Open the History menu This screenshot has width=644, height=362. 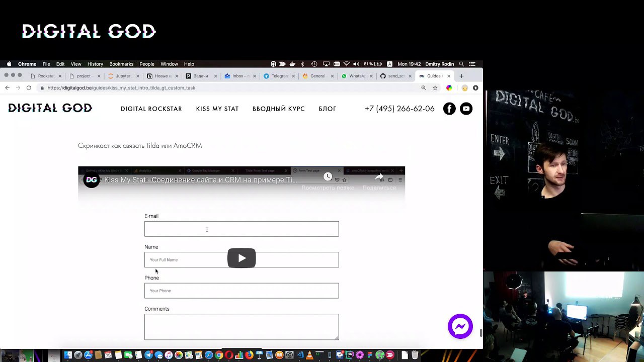95,64
